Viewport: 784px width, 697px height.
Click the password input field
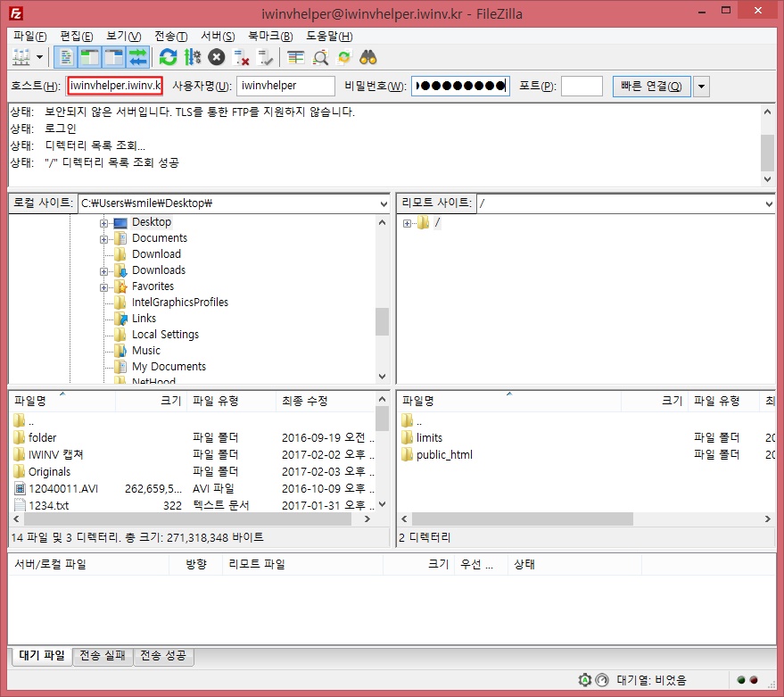pyautogui.click(x=460, y=86)
